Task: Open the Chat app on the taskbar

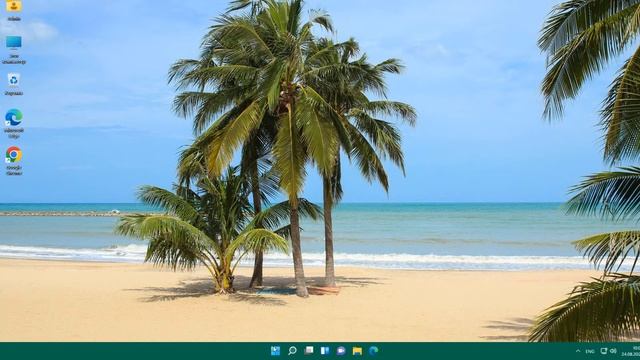Action: (x=341, y=351)
